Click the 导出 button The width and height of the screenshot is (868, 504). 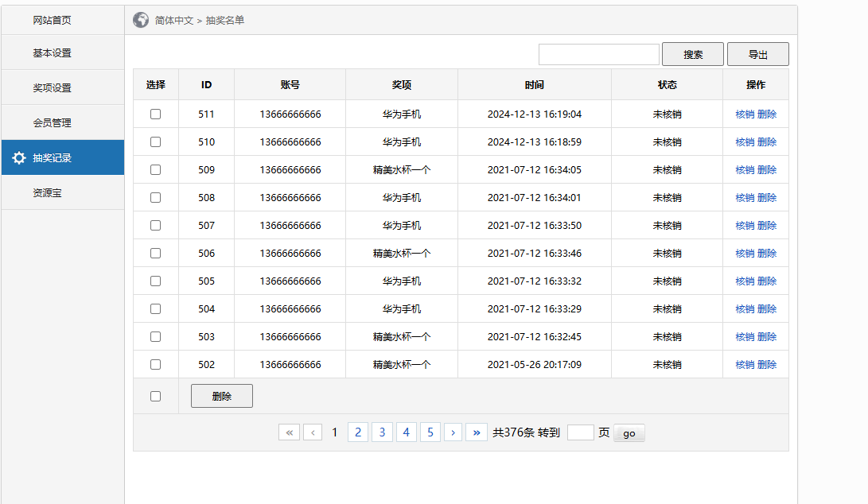[758, 54]
